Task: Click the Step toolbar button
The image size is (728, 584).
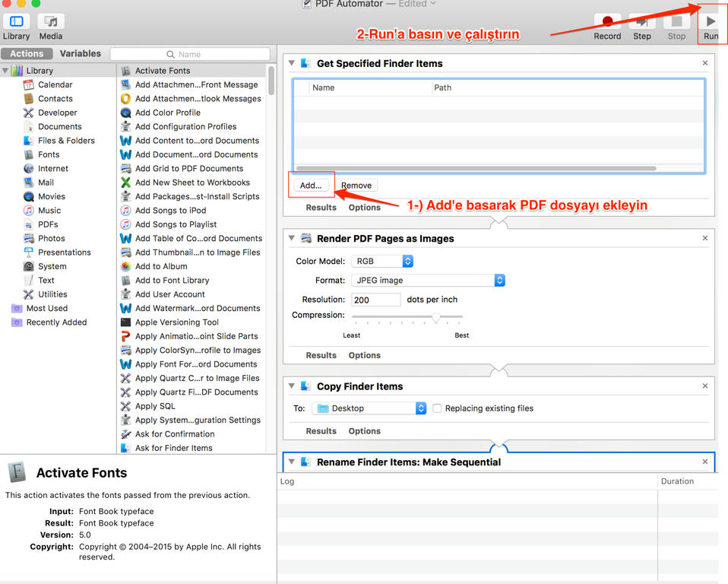Action: point(642,21)
